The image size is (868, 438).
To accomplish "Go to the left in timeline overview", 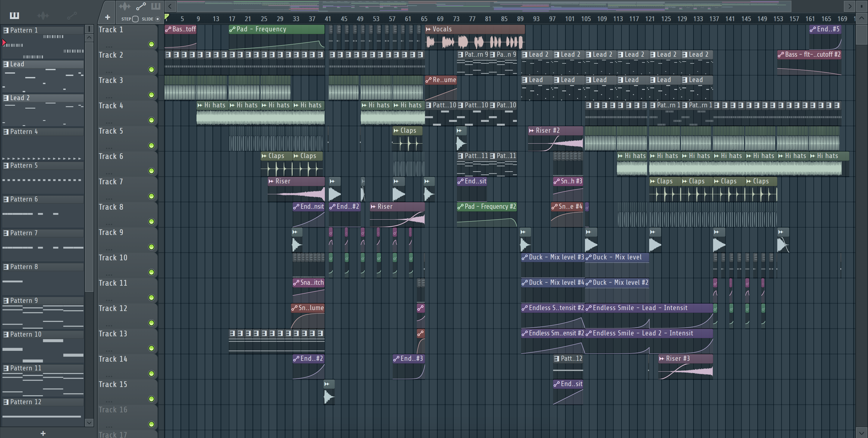I will click(170, 6).
